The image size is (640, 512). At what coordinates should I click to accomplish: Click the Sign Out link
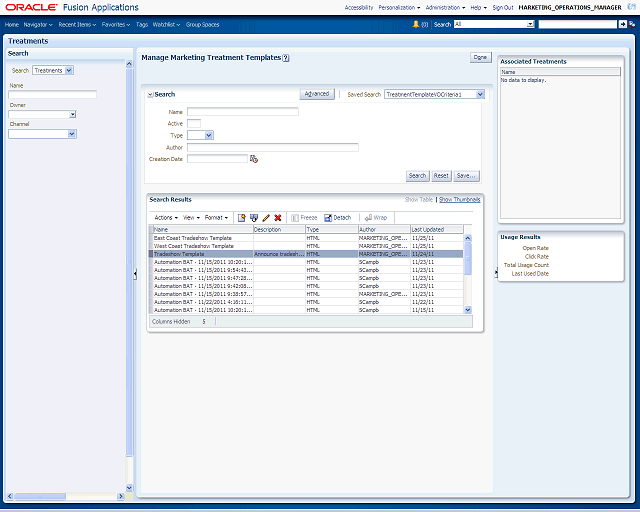pos(503,7)
